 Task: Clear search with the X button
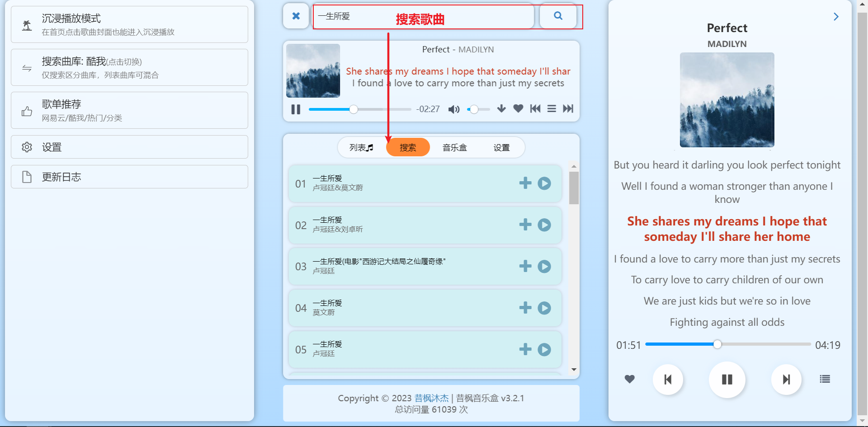coord(296,16)
